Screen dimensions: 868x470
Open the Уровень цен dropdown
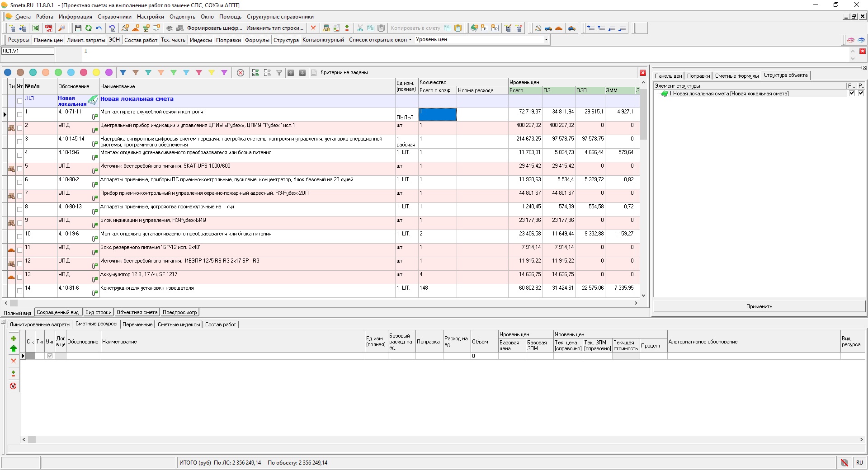pos(546,40)
